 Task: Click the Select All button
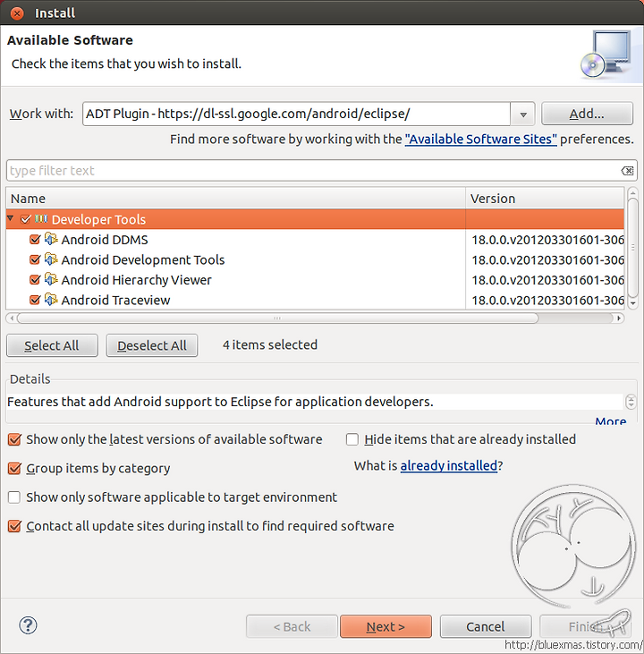[52, 345]
